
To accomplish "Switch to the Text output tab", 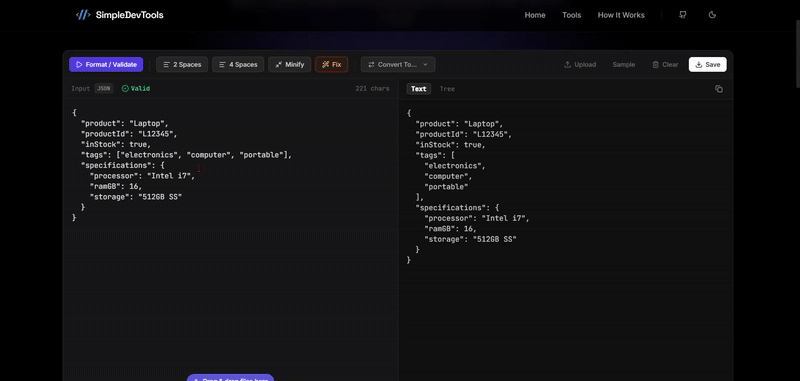I will tap(418, 89).
